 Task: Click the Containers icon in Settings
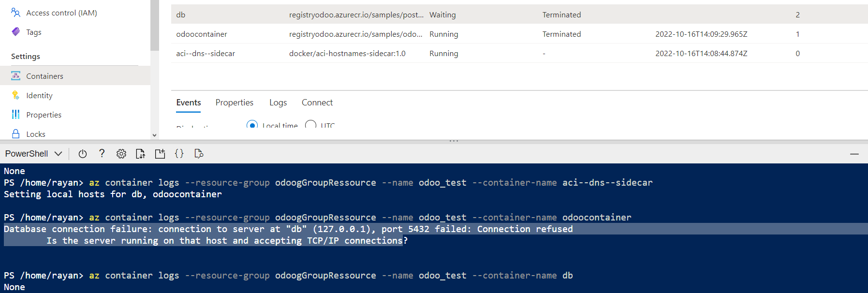[15, 76]
